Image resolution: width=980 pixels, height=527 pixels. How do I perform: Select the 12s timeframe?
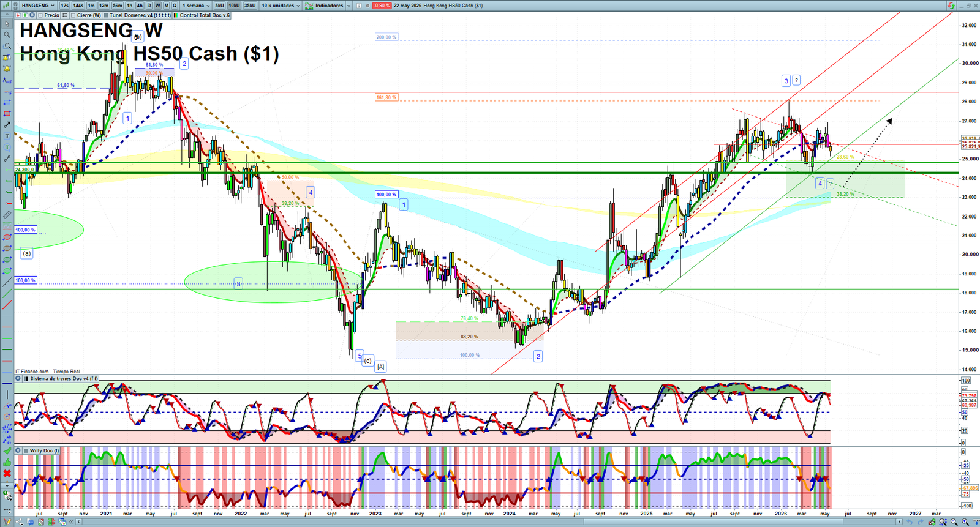64,6
